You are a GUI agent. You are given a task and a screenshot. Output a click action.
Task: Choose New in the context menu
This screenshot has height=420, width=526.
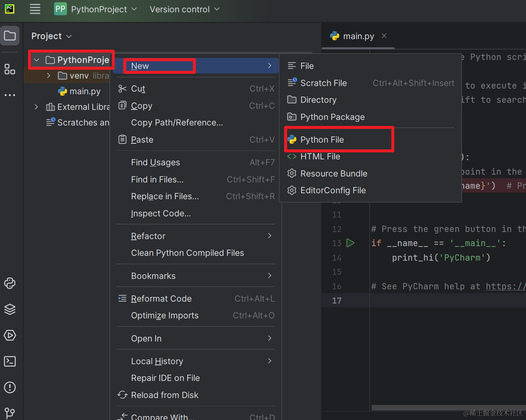click(196, 66)
